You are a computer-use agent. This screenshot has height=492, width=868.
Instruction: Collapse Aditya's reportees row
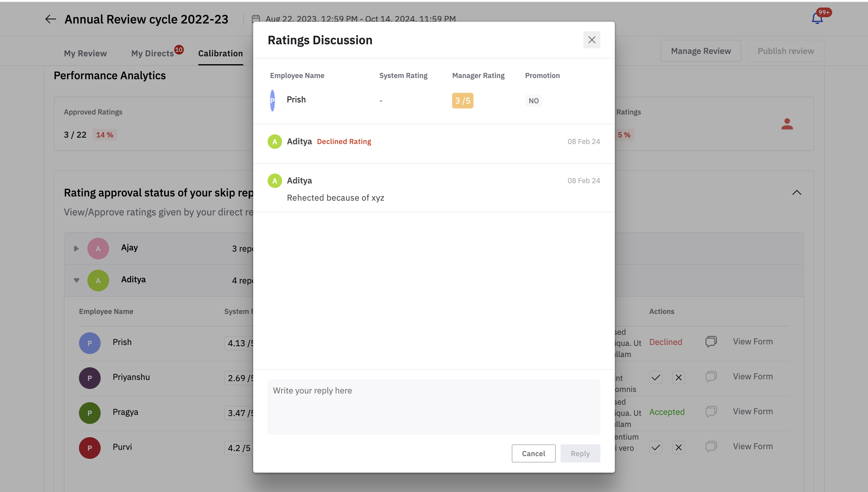(x=76, y=280)
